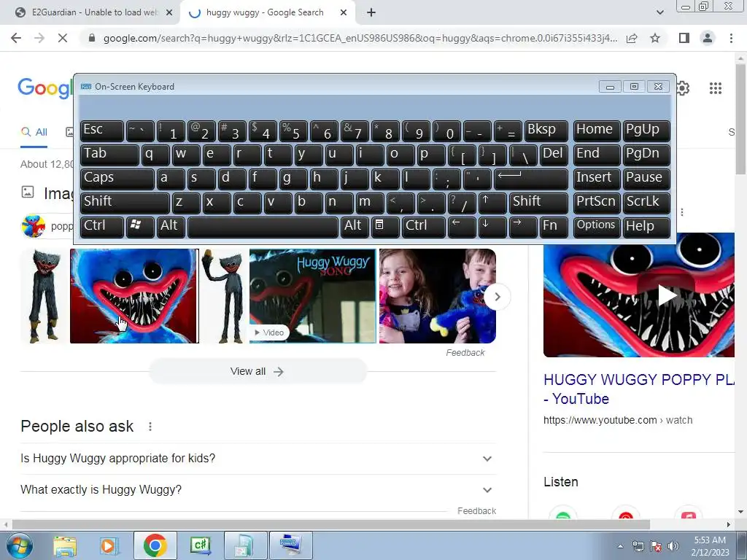The height and width of the screenshot is (560, 747).
Task: Click the horizontal scrollbar thumb
Action: pos(331,524)
